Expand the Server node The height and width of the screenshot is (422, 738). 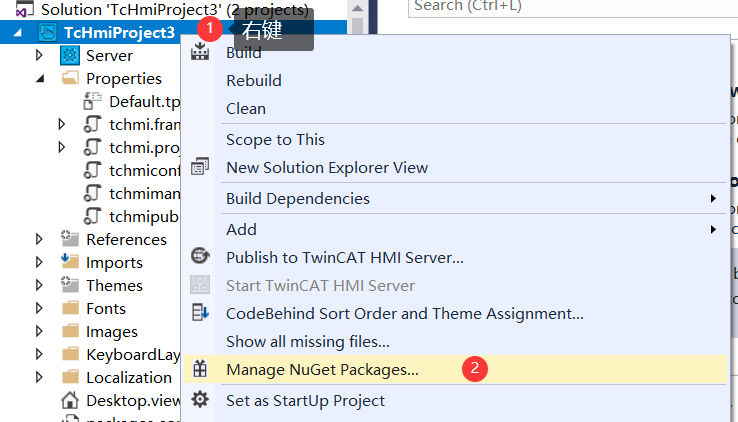pos(39,55)
